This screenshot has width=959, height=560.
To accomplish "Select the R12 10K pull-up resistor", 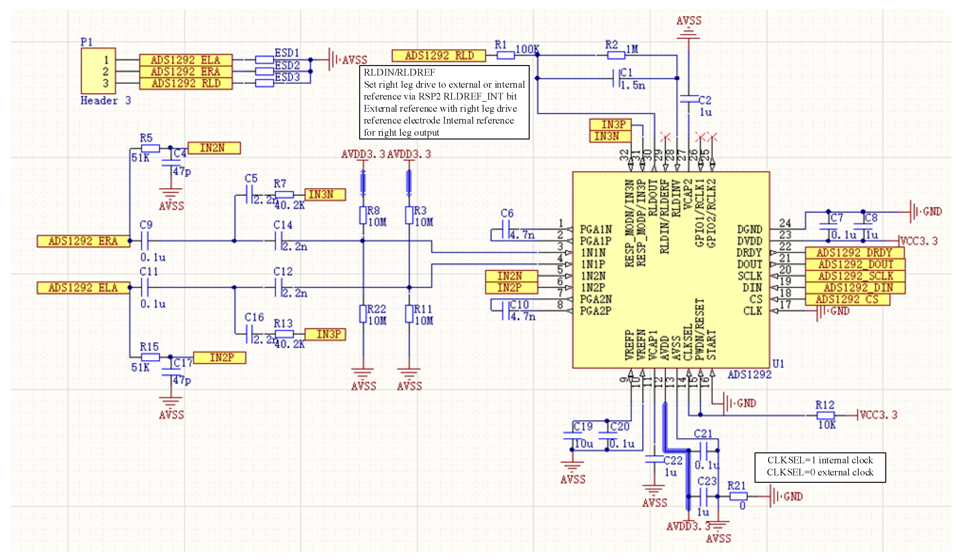I will (x=825, y=416).
